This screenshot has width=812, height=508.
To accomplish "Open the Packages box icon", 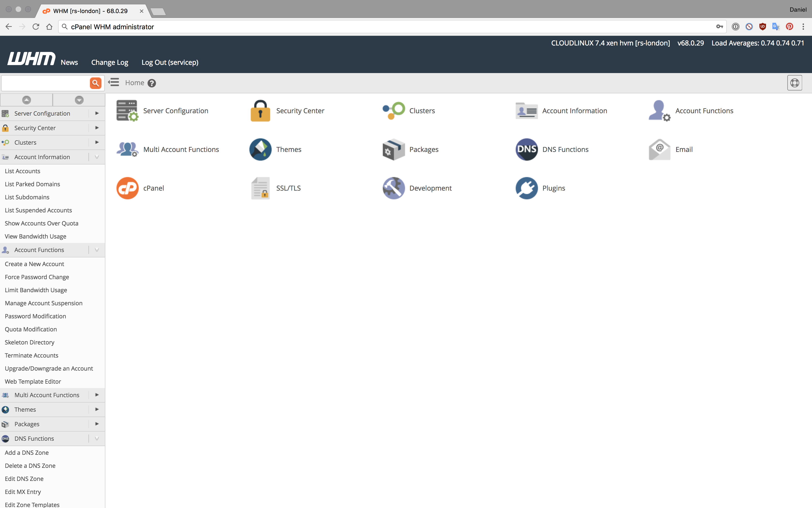I will pyautogui.click(x=393, y=149).
